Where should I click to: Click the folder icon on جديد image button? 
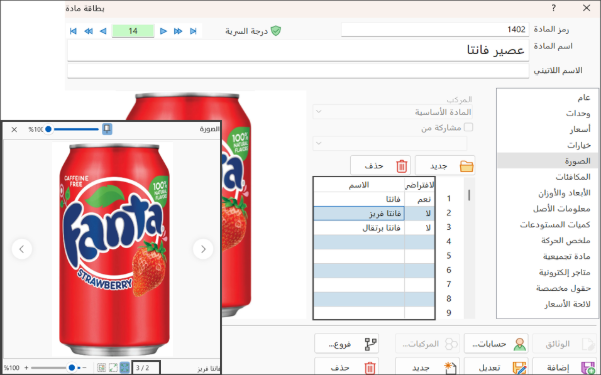466,166
